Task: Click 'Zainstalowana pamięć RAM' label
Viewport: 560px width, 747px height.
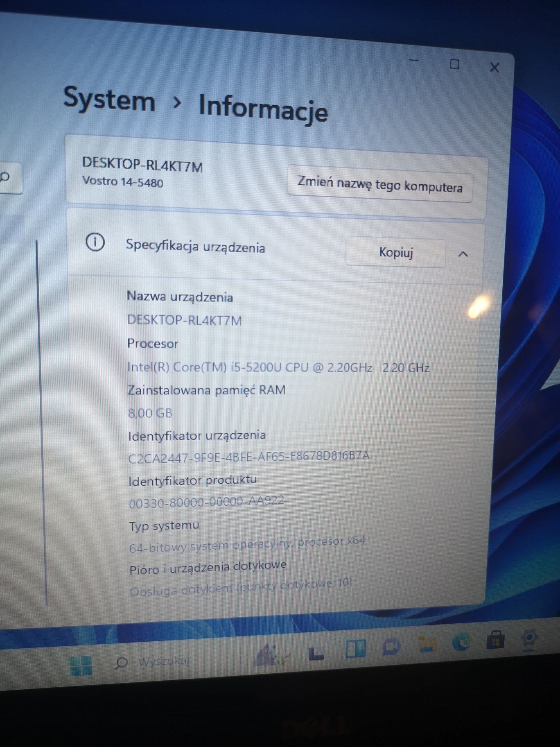Action: coord(207,390)
